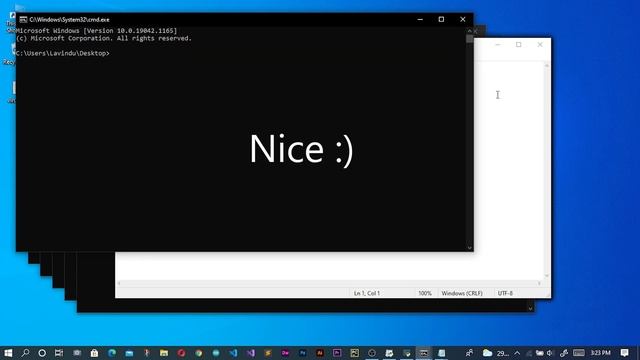Maximize the front cmd.exe window
Screen dimensions: 640x360
[x=441, y=19]
